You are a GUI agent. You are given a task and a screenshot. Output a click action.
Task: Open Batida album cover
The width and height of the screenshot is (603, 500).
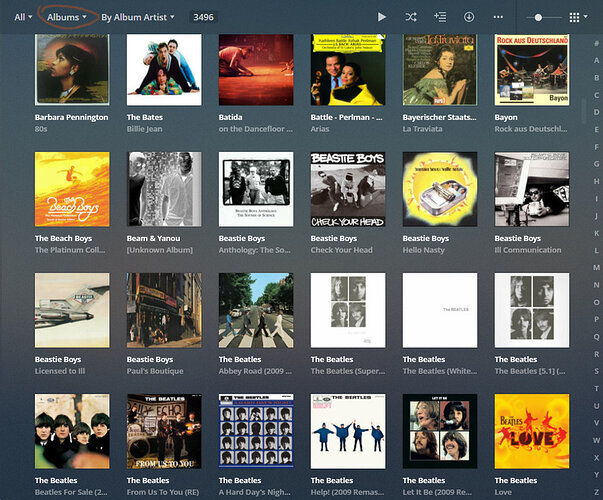256,70
